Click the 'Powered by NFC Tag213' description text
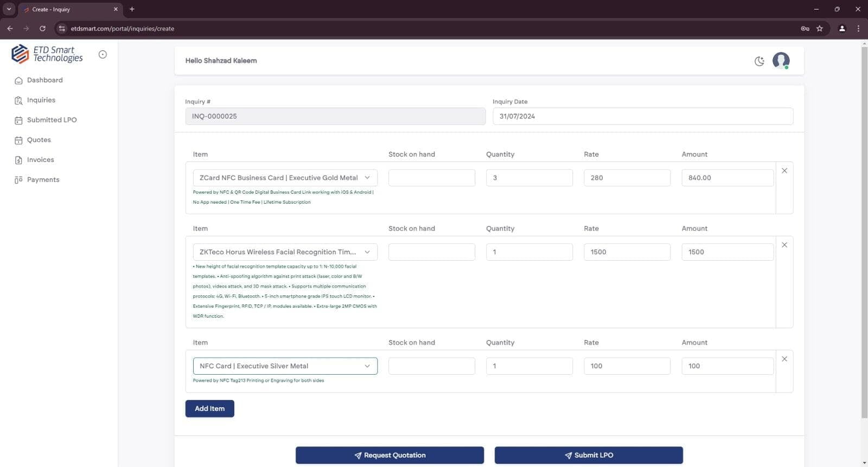This screenshot has height=467, width=868. [258, 381]
